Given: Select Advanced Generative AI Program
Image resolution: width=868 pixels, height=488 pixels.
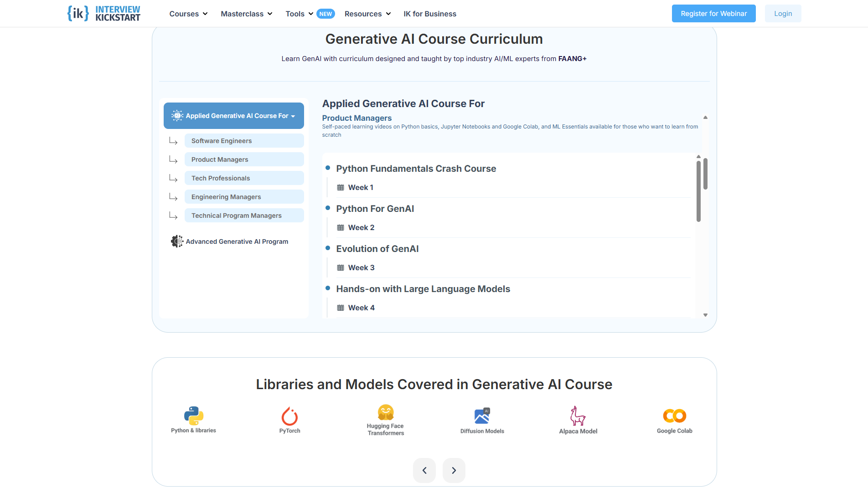Looking at the screenshot, I should click(x=237, y=241).
